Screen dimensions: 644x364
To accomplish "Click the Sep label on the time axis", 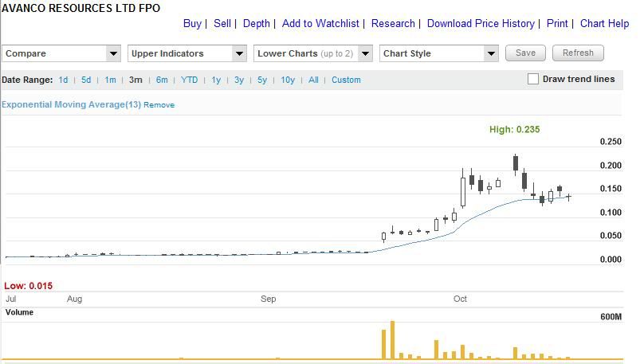I will 268,299.
